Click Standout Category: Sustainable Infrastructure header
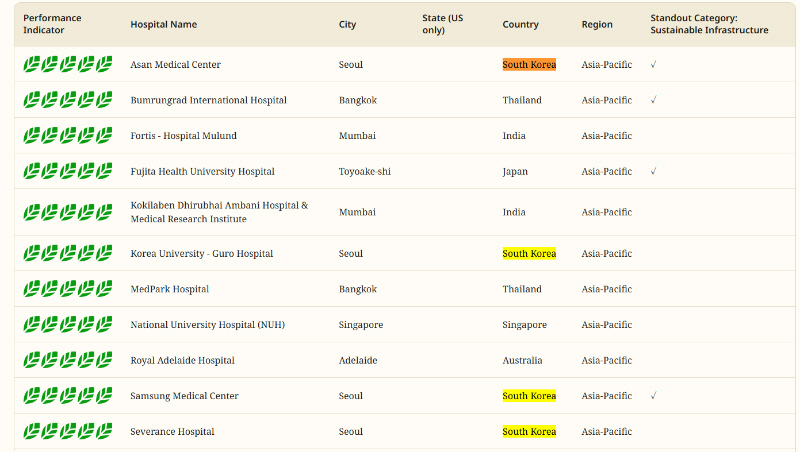 pos(709,24)
